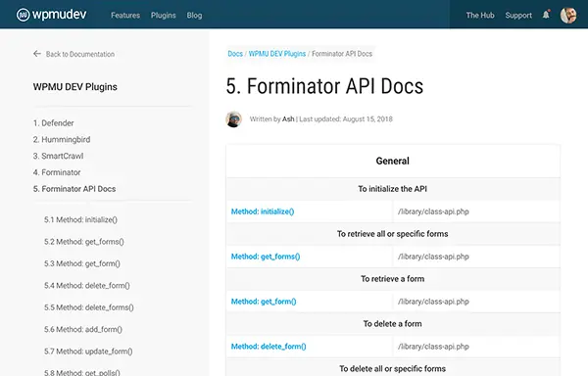Jump to 5.7 Method: update_form()
588x376 pixels.
[88, 352]
